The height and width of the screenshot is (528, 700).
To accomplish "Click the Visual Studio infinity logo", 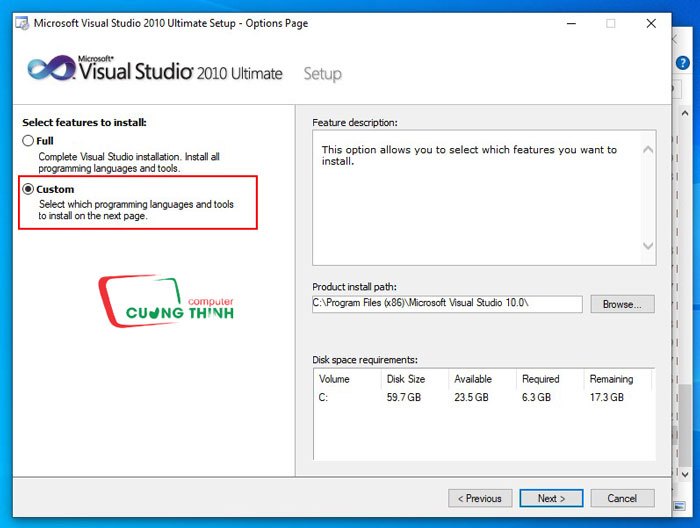I will click(x=52, y=68).
